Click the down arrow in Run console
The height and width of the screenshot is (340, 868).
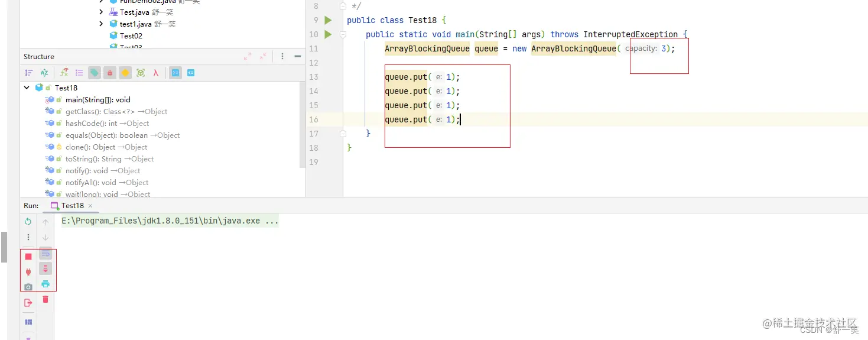45,238
